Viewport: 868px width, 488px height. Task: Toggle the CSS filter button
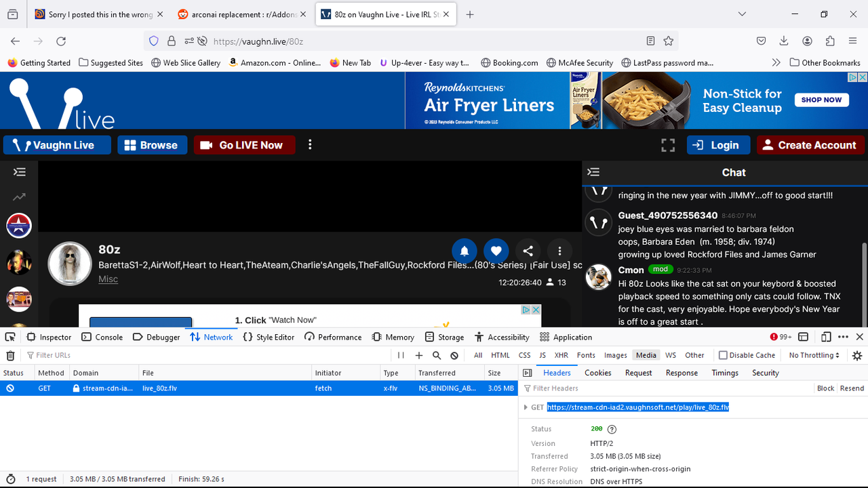click(x=524, y=355)
